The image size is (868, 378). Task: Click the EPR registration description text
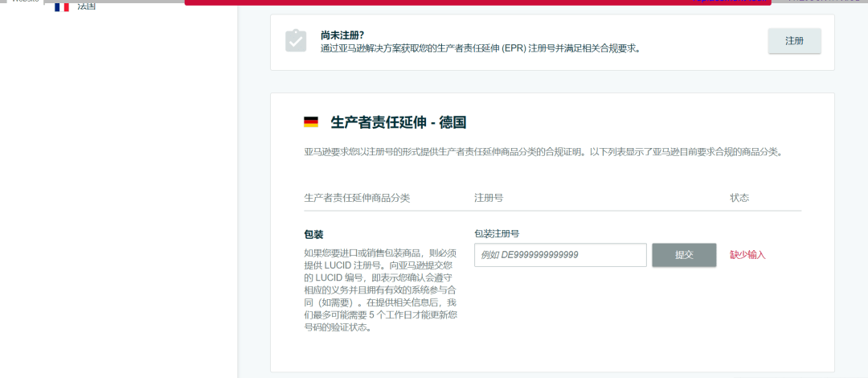click(480, 48)
